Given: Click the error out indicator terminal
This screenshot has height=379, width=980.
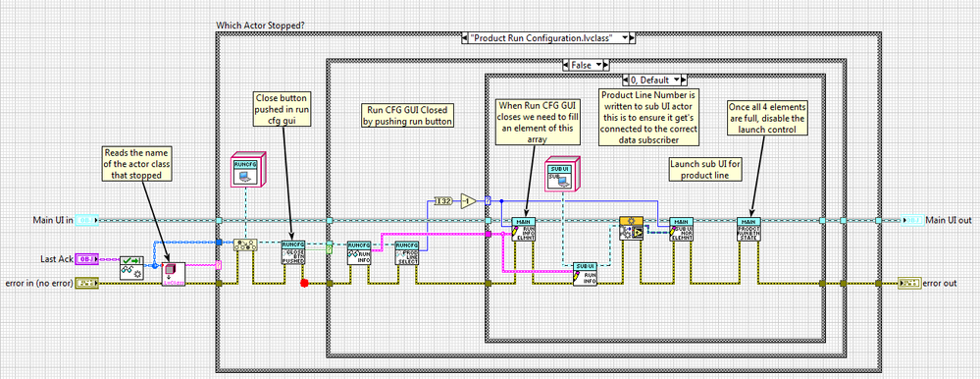Looking at the screenshot, I should (x=908, y=284).
